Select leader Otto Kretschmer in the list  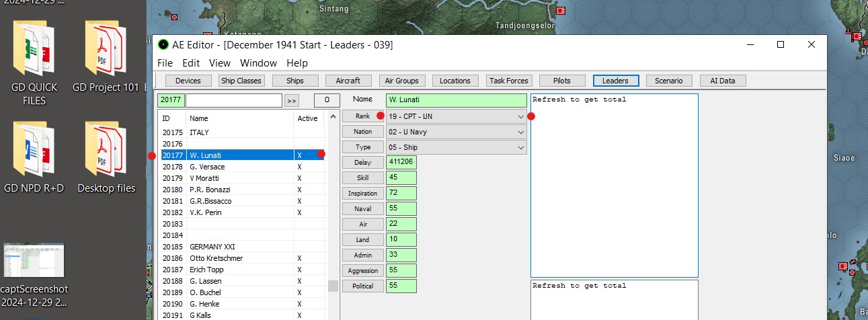click(x=241, y=258)
